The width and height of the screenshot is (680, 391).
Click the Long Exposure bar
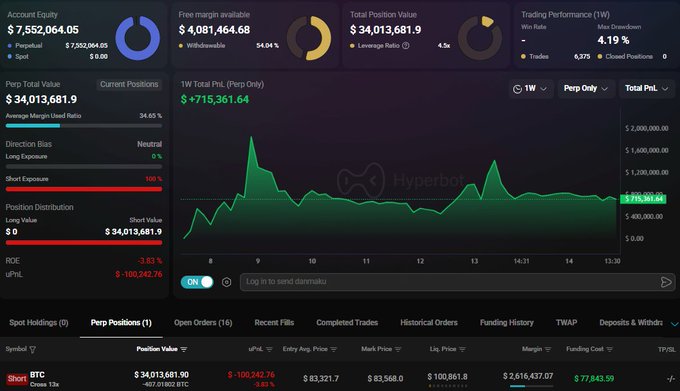click(84, 166)
